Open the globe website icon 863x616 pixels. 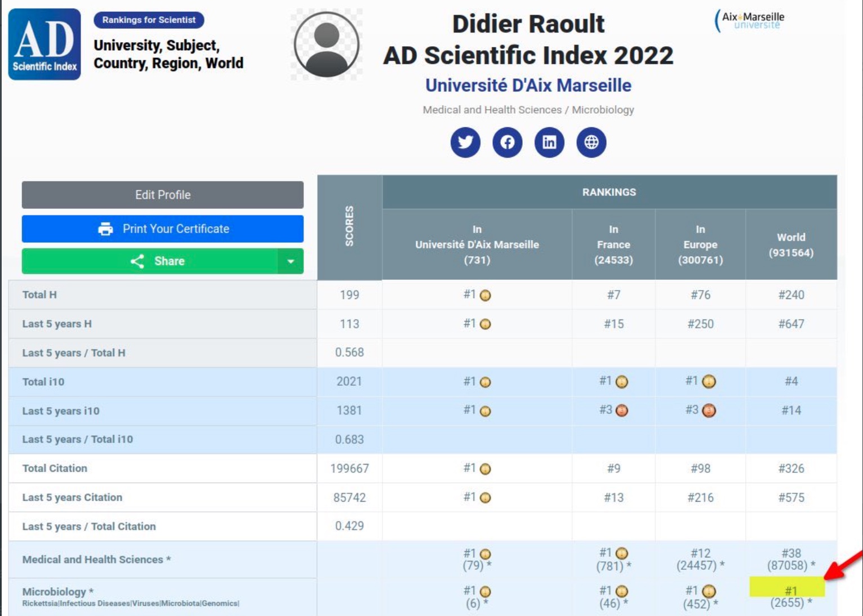591,142
